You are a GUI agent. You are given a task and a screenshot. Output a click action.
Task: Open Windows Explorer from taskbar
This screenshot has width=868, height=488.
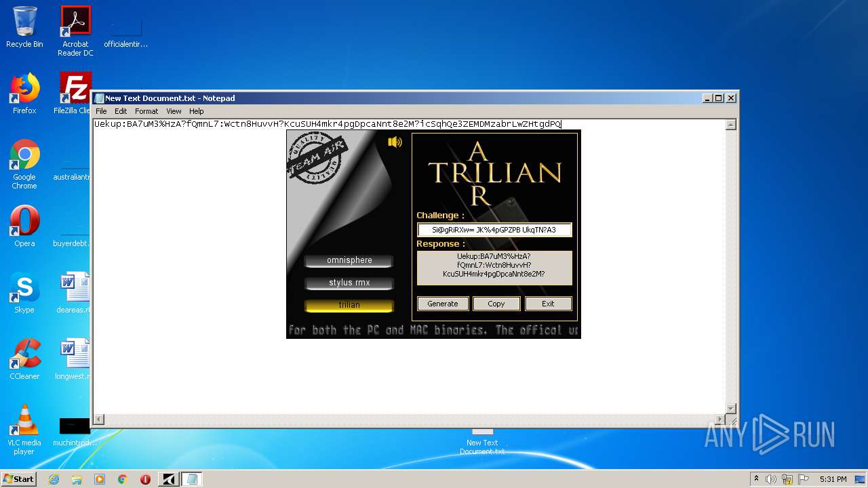click(x=77, y=479)
